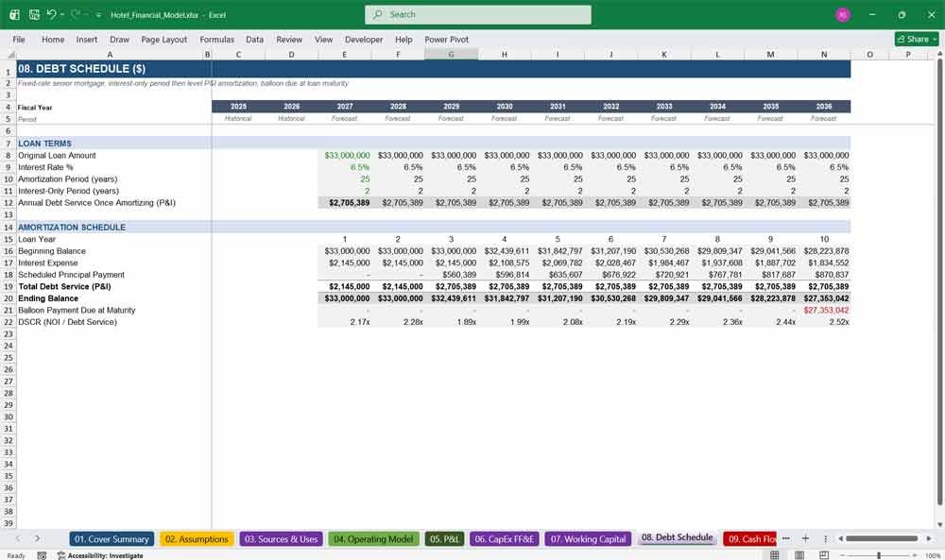
Task: Switch to 03. Sources & Uses sheet
Action: pyautogui.click(x=281, y=539)
